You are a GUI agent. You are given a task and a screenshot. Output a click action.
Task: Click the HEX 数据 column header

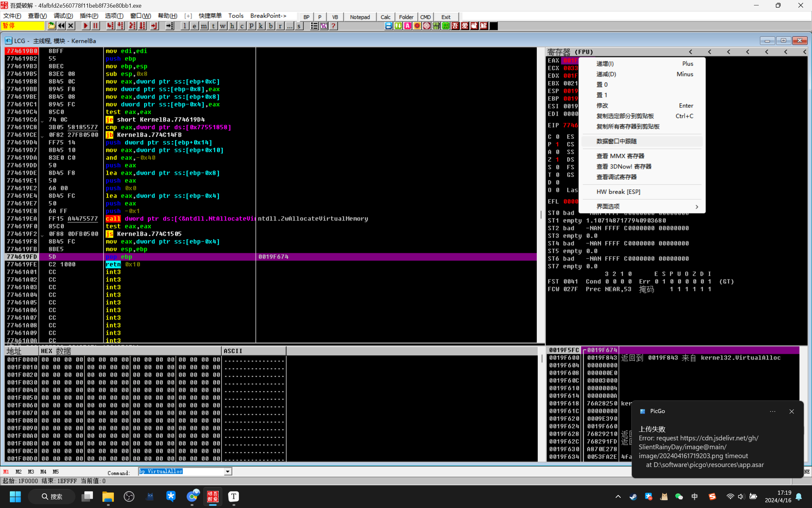tap(130, 351)
